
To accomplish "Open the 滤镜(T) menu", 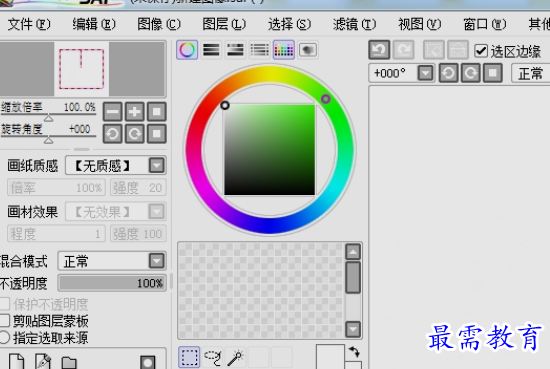I will (x=354, y=24).
